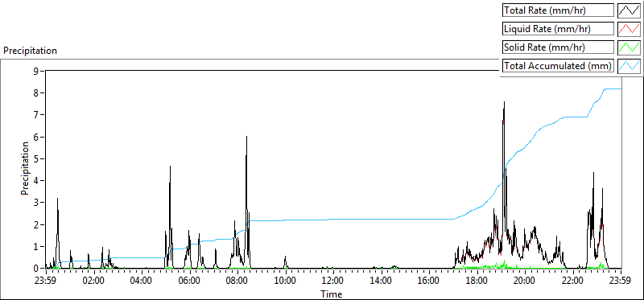Viewport: 644px width, 300px height.
Task: Click the 04:00 time tick label
Action: tap(142, 282)
